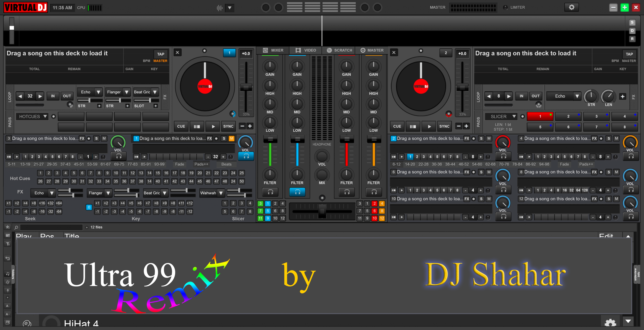Viewport: 644px width, 330px height.
Task: Open the waveform options icon in the top bar
Action: [219, 8]
